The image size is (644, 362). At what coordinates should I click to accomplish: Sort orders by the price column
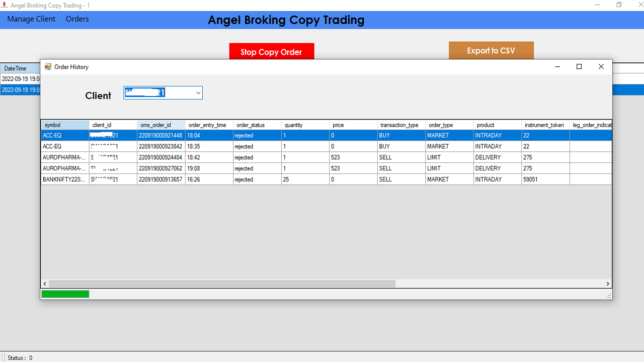click(x=347, y=125)
